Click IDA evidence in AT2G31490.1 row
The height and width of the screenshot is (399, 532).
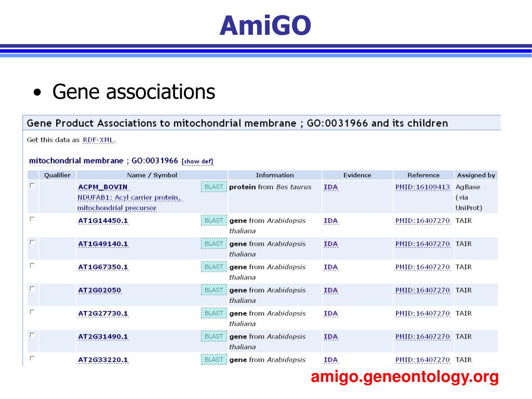click(x=331, y=337)
